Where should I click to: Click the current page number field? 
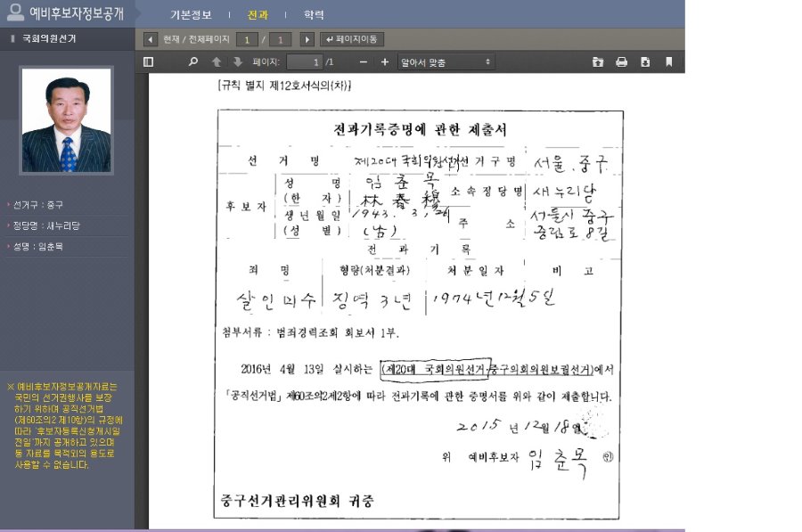point(248,39)
